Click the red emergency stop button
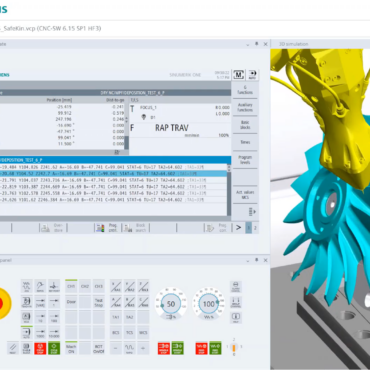The image size is (370, 370). coord(4,303)
